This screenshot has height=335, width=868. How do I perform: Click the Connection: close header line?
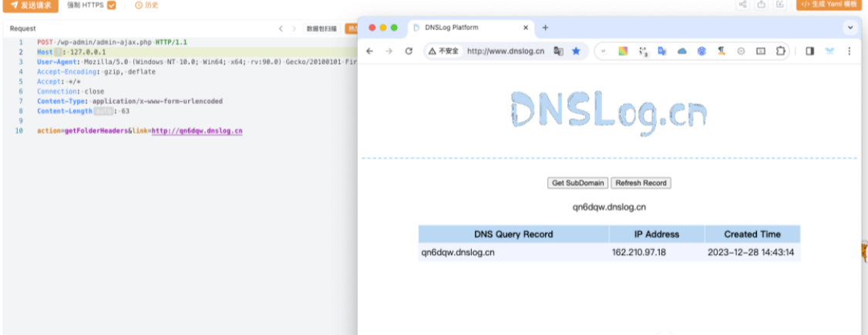pos(70,92)
